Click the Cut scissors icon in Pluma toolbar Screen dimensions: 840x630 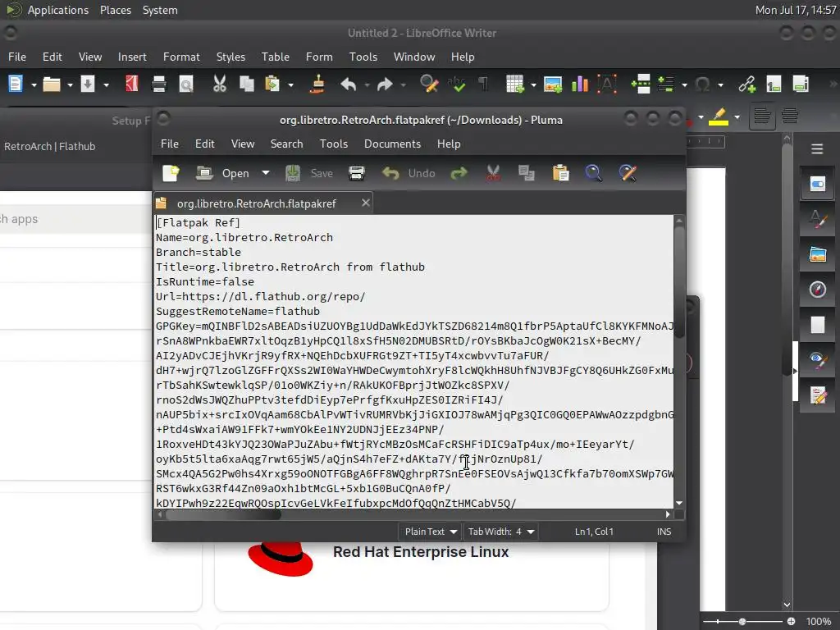pyautogui.click(x=493, y=173)
